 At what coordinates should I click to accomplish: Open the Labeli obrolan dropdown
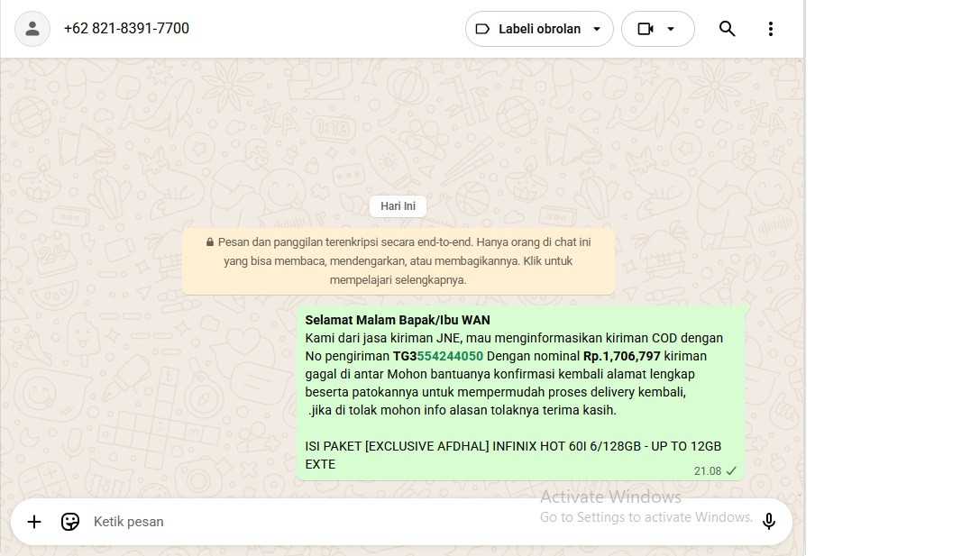point(539,29)
